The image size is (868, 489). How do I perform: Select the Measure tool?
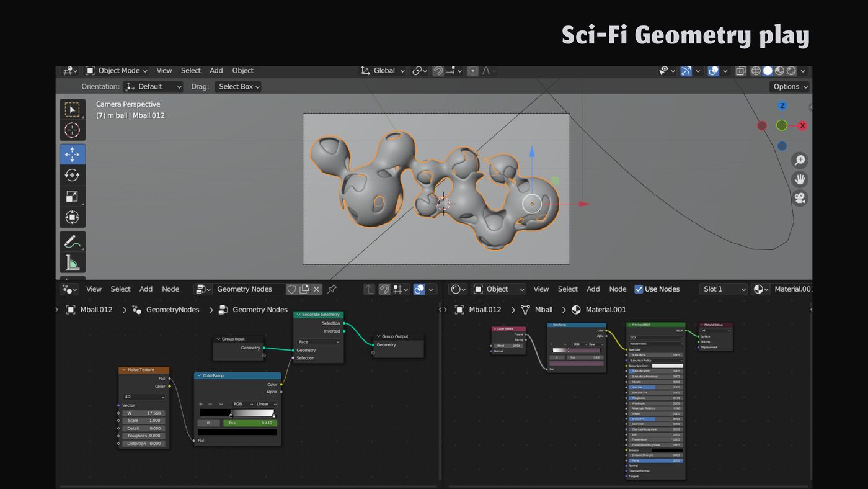[x=73, y=262]
